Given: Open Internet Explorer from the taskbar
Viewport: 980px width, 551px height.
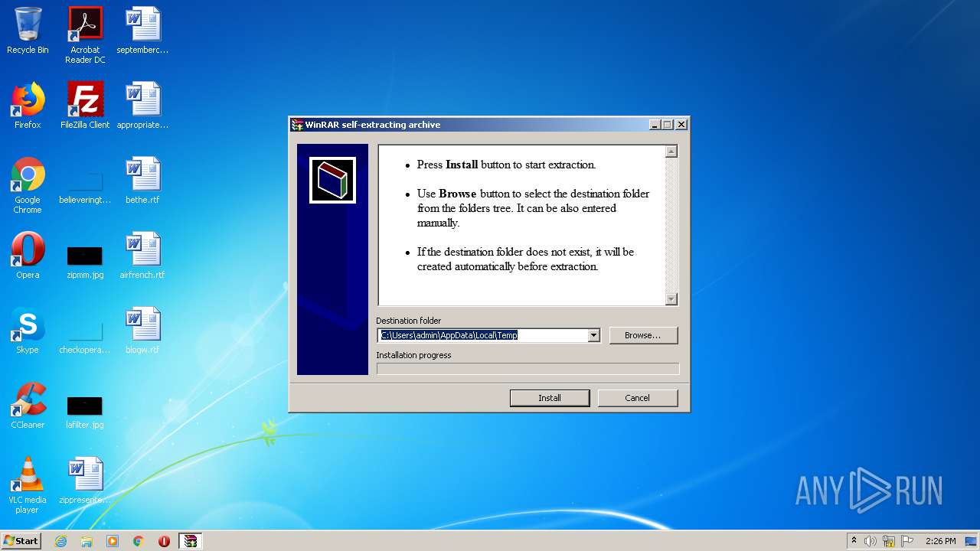Looking at the screenshot, I should [x=60, y=541].
